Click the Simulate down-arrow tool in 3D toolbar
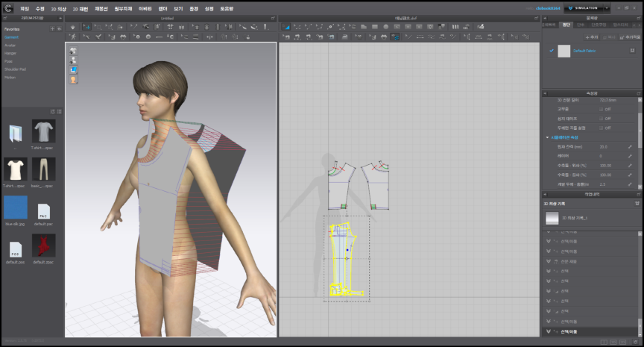Image resolution: width=644 pixels, height=347 pixels. coord(73,27)
